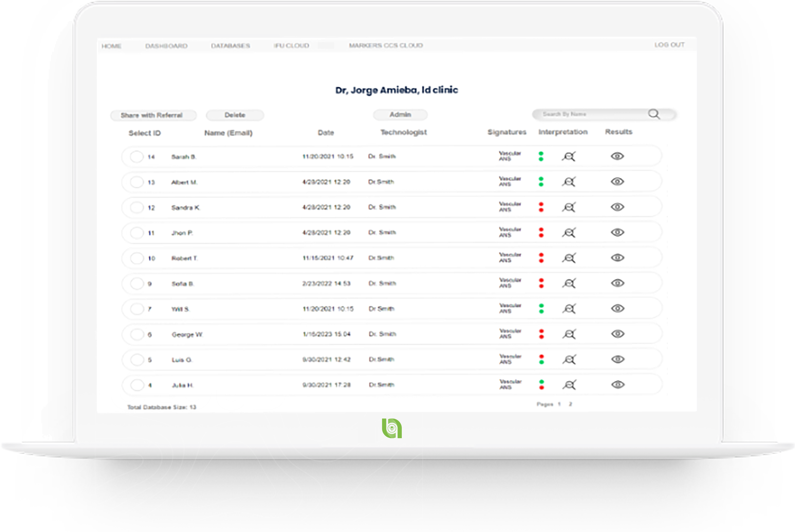Viewport: 795px width, 532px height.
Task: Select the radio button for ID 13
Action: [137, 182]
